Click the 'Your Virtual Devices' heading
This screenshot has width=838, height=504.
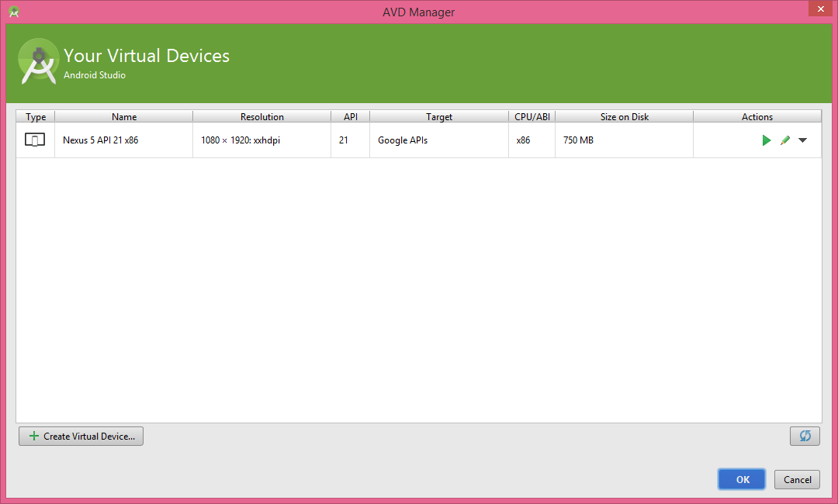[x=147, y=56]
